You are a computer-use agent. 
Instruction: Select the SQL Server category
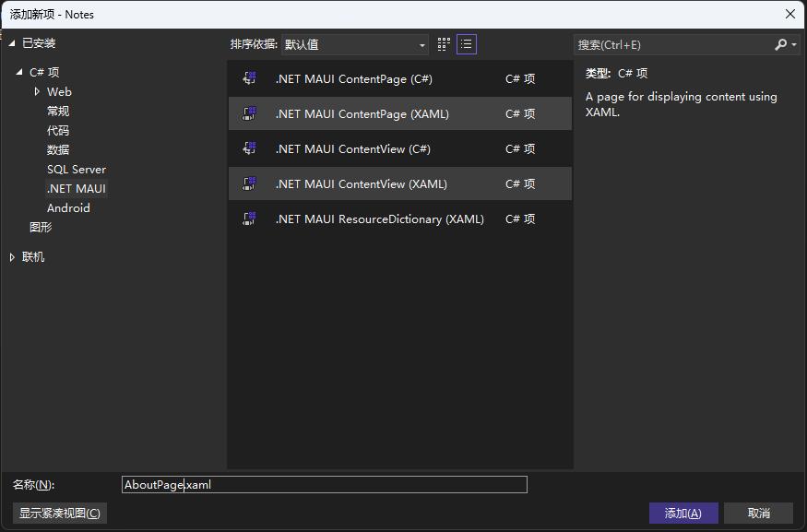(x=77, y=170)
